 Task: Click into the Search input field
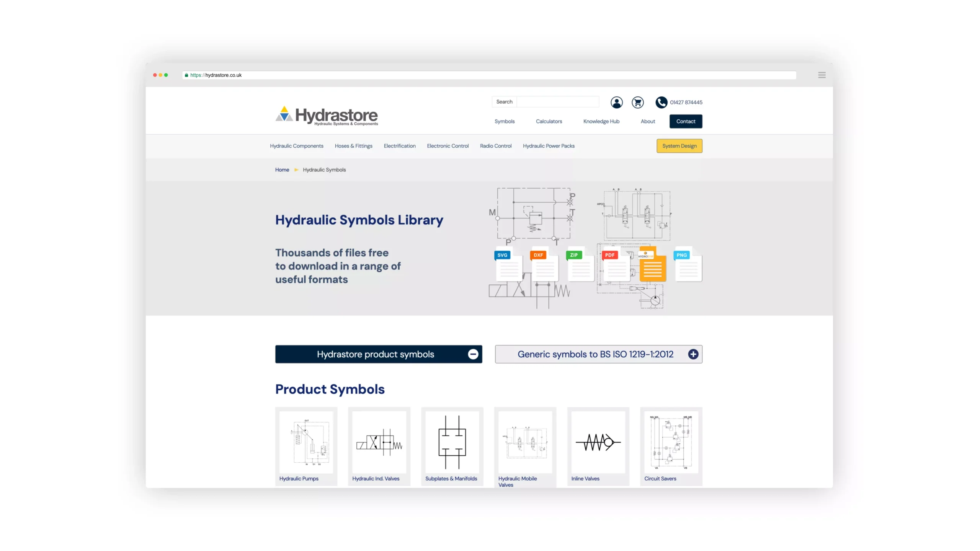click(557, 101)
